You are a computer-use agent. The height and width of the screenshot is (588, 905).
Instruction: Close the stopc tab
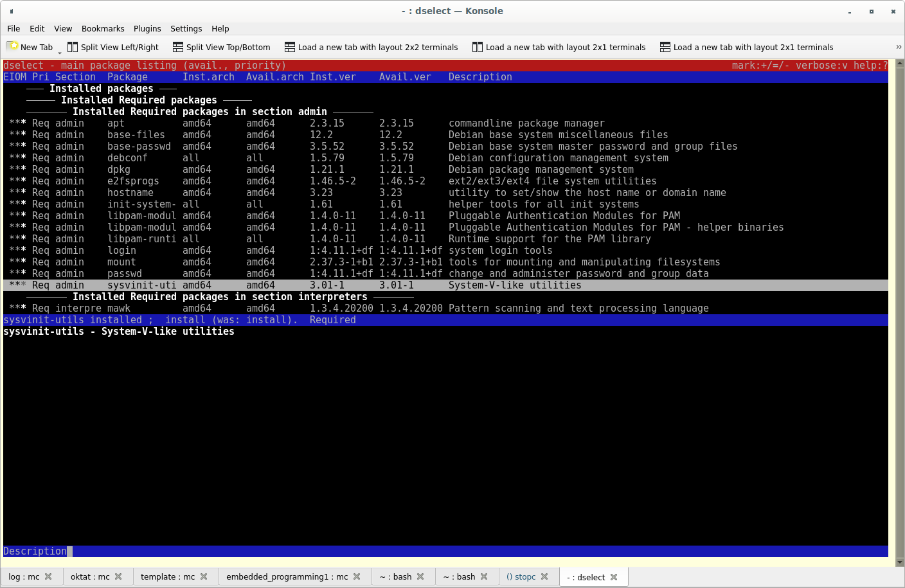point(544,576)
